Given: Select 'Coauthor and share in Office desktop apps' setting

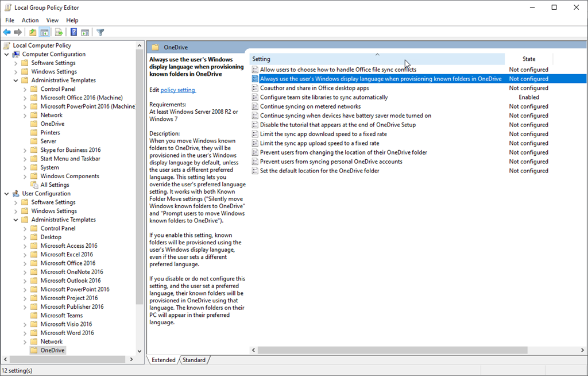Looking at the screenshot, I should [x=314, y=88].
